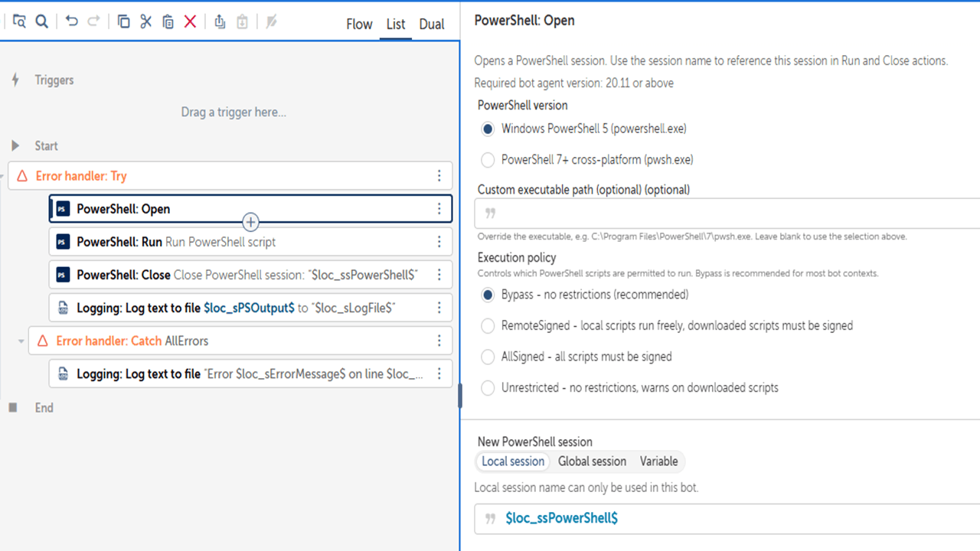Image resolution: width=980 pixels, height=551 pixels.
Task: Click the plus circle to add an action
Action: point(250,222)
